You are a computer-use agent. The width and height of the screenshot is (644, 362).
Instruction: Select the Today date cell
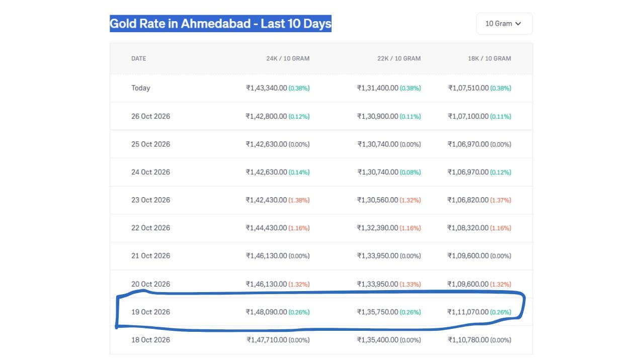coord(141,88)
